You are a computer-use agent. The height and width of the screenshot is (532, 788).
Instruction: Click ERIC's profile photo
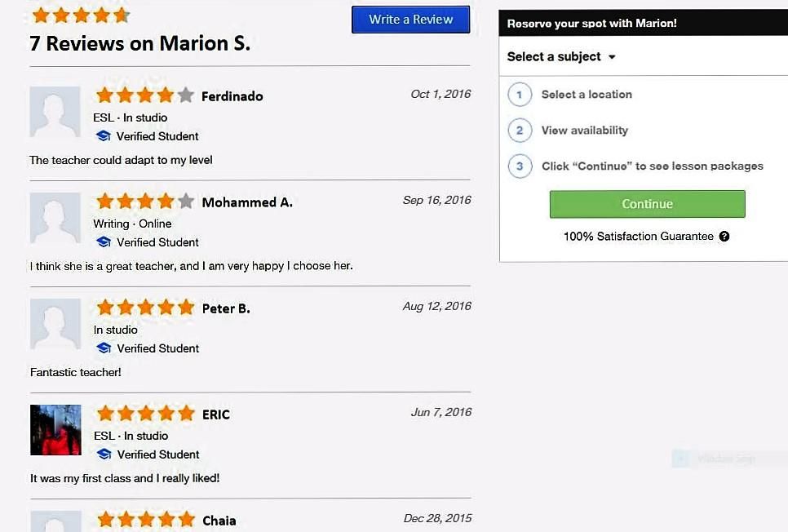coord(55,430)
